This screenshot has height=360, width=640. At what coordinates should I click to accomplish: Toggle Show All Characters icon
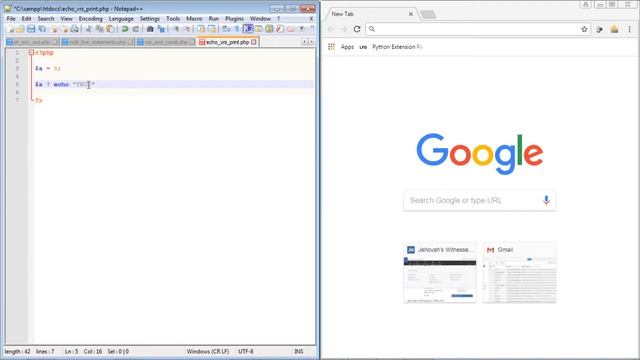pyautogui.click(x=237, y=29)
